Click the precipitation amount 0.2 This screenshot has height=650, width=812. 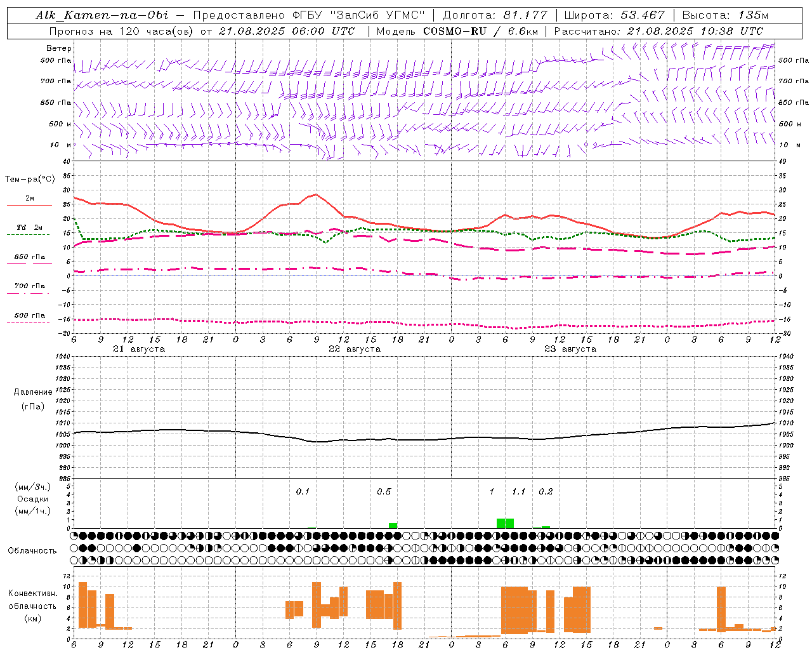click(x=546, y=492)
